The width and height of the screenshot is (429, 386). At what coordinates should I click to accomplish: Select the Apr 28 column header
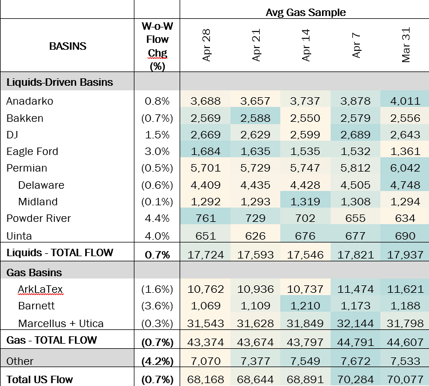[206, 45]
